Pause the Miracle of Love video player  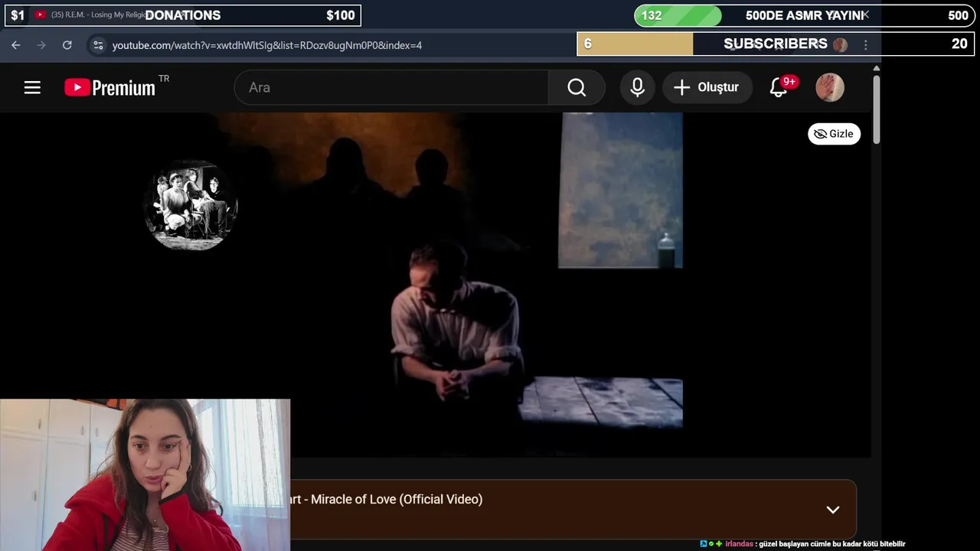pyautogui.click(x=435, y=285)
